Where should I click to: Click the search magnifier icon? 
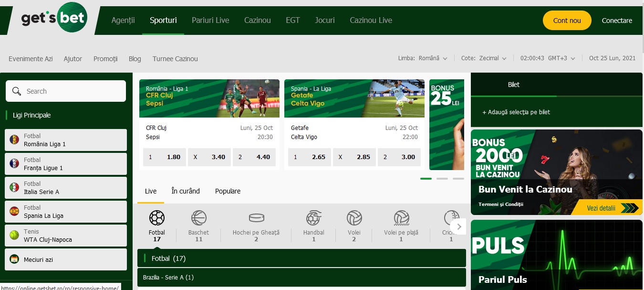17,91
